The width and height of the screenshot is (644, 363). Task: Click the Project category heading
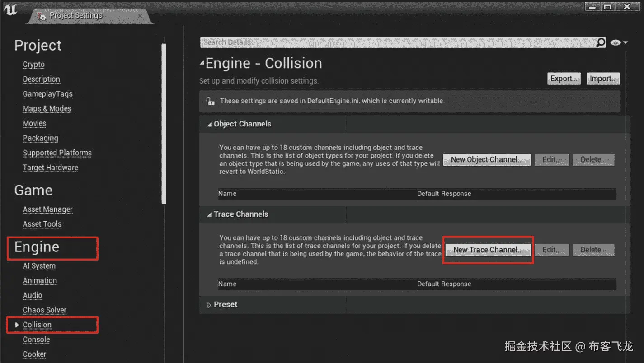(38, 46)
